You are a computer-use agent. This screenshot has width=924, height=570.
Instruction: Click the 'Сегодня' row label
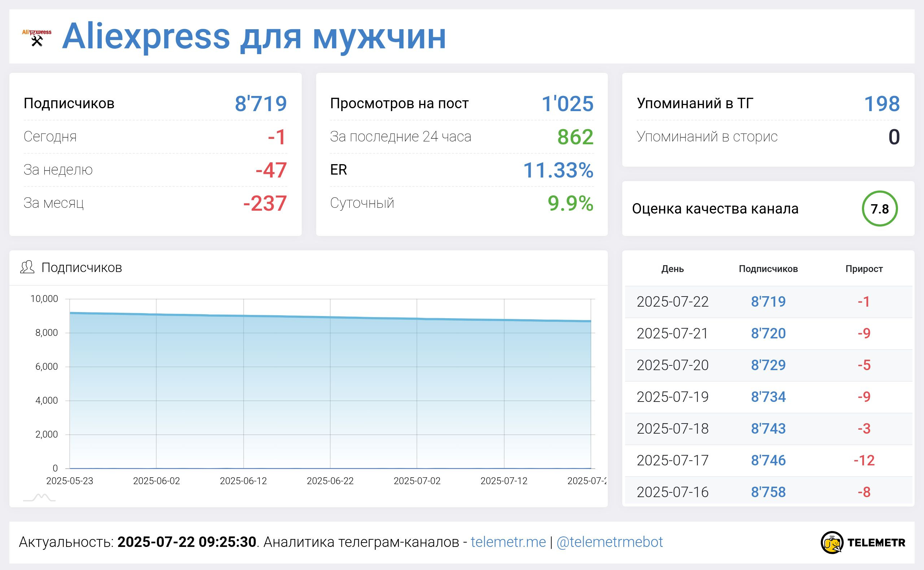click(50, 136)
